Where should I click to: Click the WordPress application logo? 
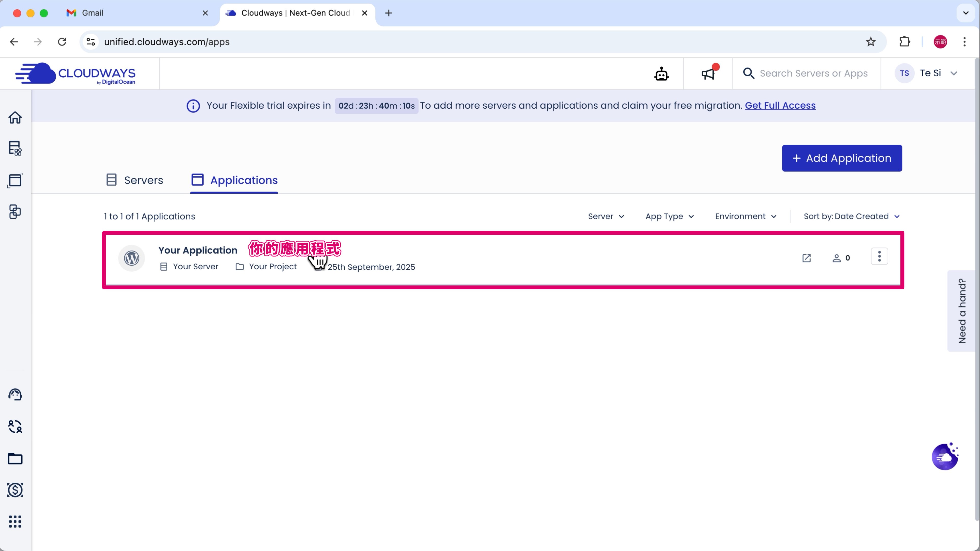[132, 258]
